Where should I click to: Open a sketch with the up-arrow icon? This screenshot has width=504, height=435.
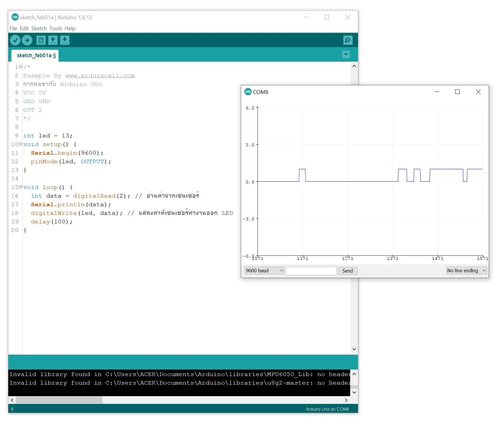coord(53,40)
